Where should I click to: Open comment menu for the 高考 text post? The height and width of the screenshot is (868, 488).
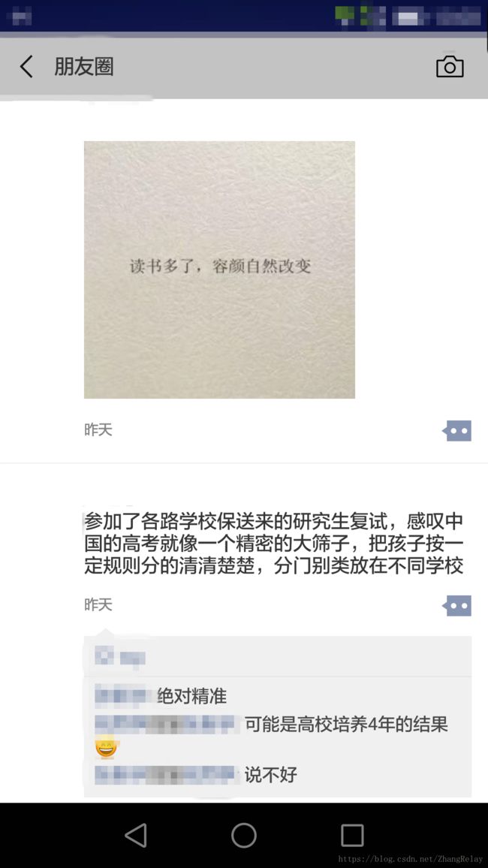[x=457, y=606]
